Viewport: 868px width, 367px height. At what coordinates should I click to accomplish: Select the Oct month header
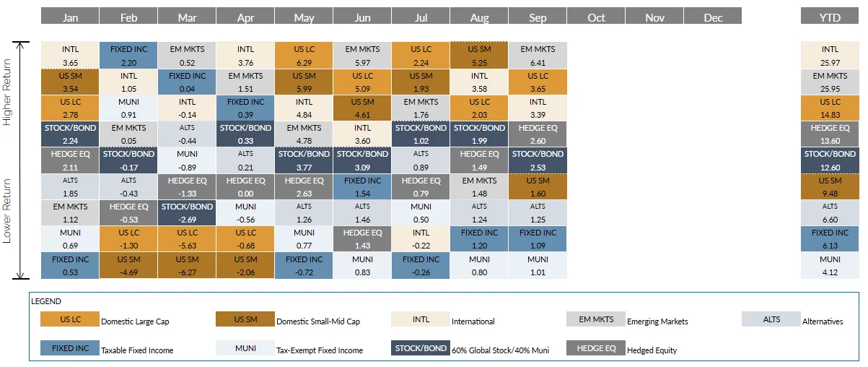596,17
